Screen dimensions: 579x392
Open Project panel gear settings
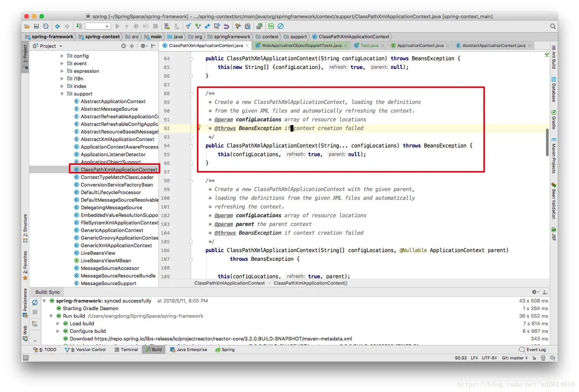click(144, 46)
